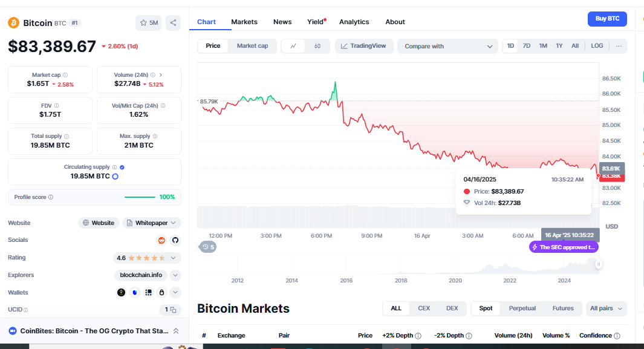Open the SEC approved news tag
644x349 pixels.
[564, 247]
